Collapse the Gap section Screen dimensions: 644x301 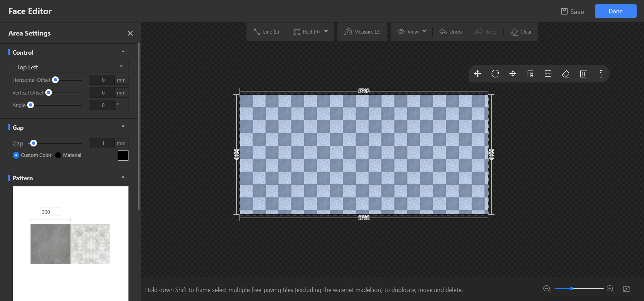123,126
